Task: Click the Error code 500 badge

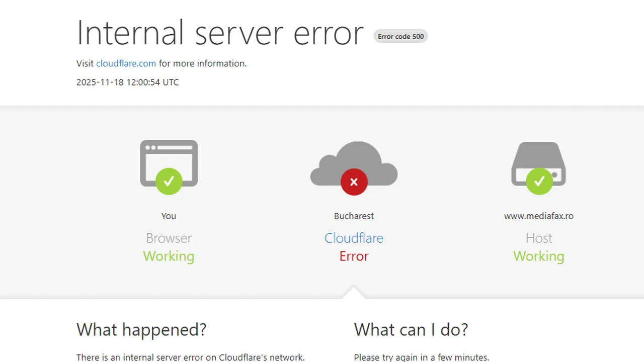Action: (x=400, y=36)
